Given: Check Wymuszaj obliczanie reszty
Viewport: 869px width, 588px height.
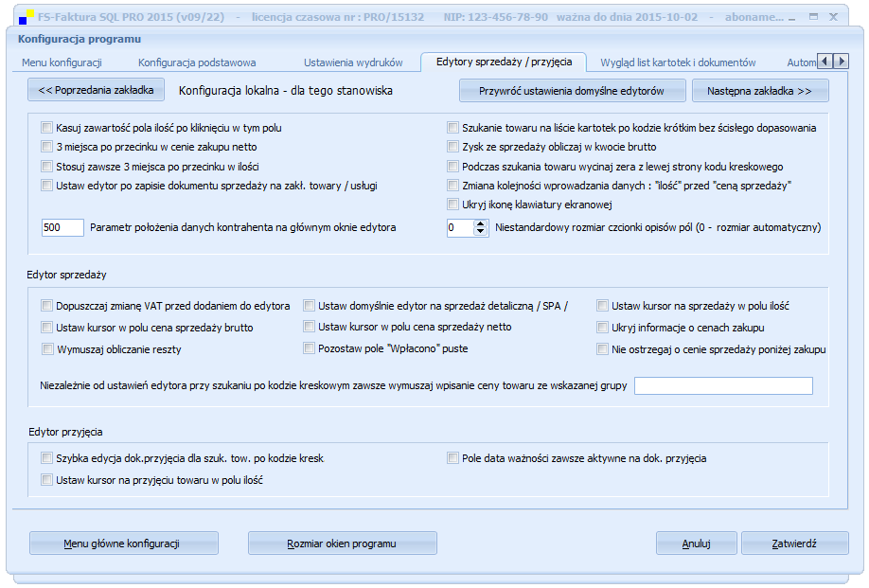Looking at the screenshot, I should point(47,349).
